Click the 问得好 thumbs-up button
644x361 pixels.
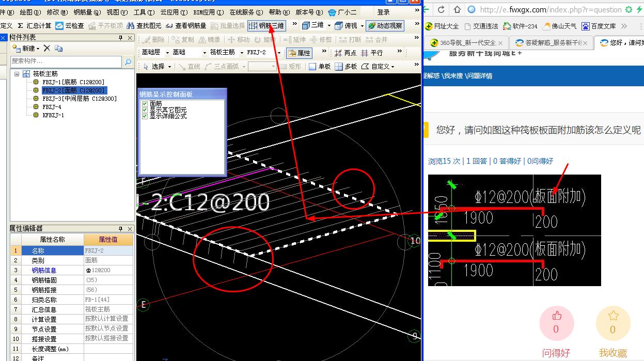[x=556, y=324]
